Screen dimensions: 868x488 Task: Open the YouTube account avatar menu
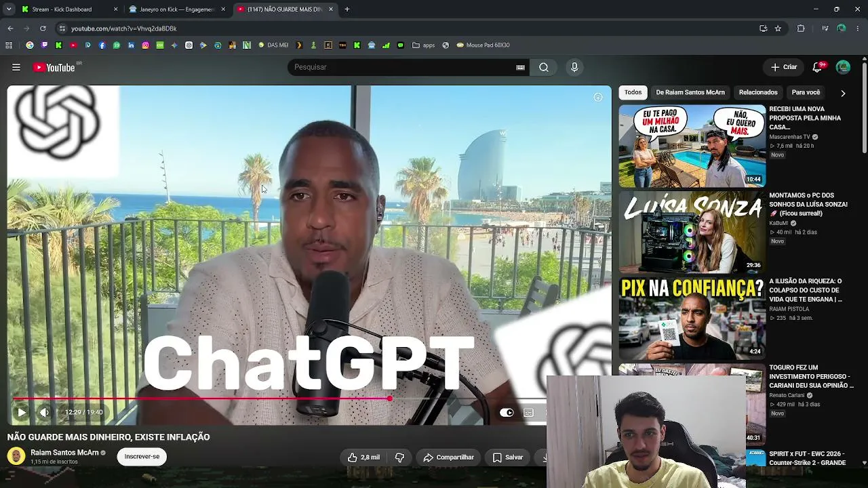[x=843, y=67]
